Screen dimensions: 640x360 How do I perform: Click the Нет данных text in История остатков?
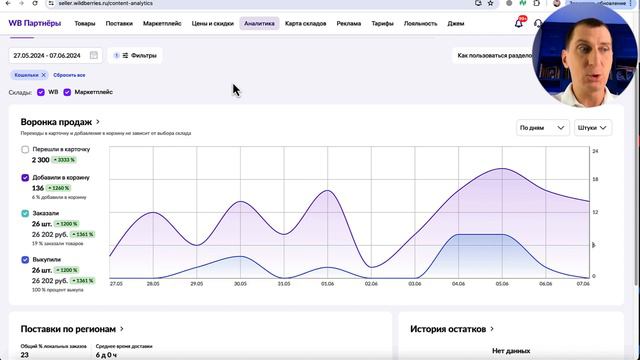pos(511,351)
